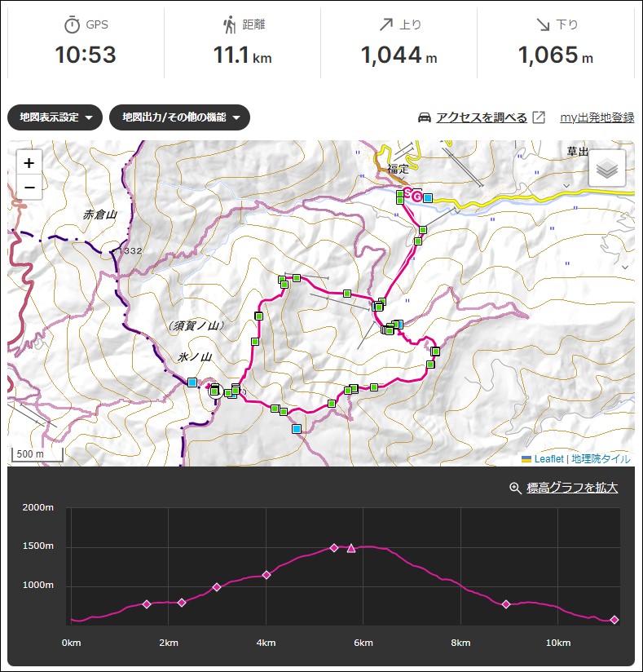This screenshot has height=672, width=643.
Task: Click the my出発地登録 link
Action: point(597,117)
